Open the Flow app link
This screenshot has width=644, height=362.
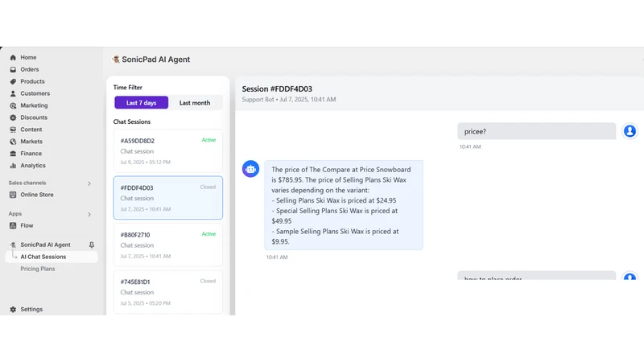pyautogui.click(x=27, y=225)
